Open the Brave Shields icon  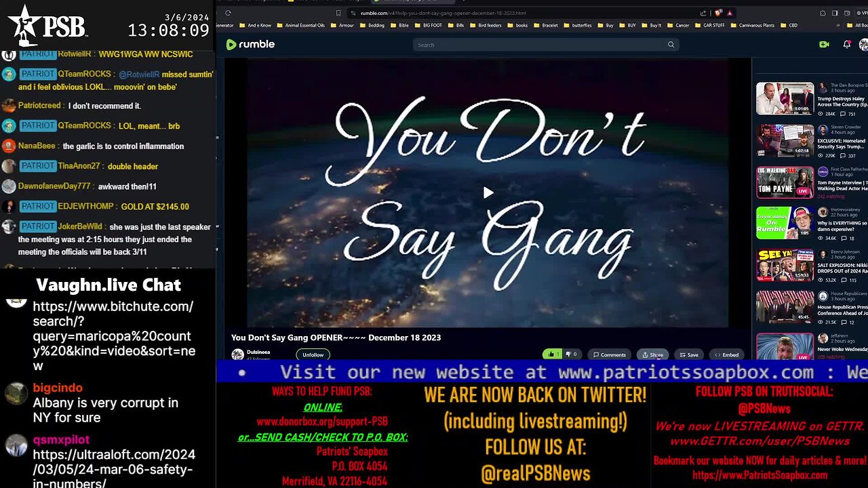pos(719,13)
